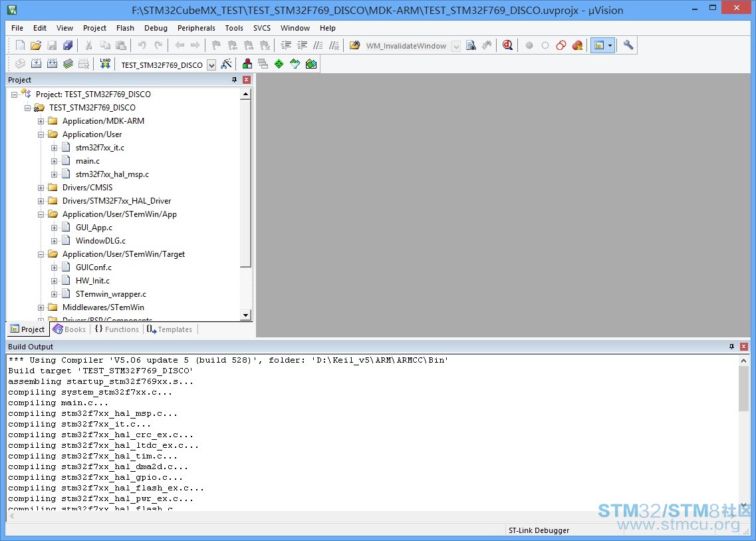Click the Select Software Packs icon
The image size is (756, 541).
(x=295, y=64)
